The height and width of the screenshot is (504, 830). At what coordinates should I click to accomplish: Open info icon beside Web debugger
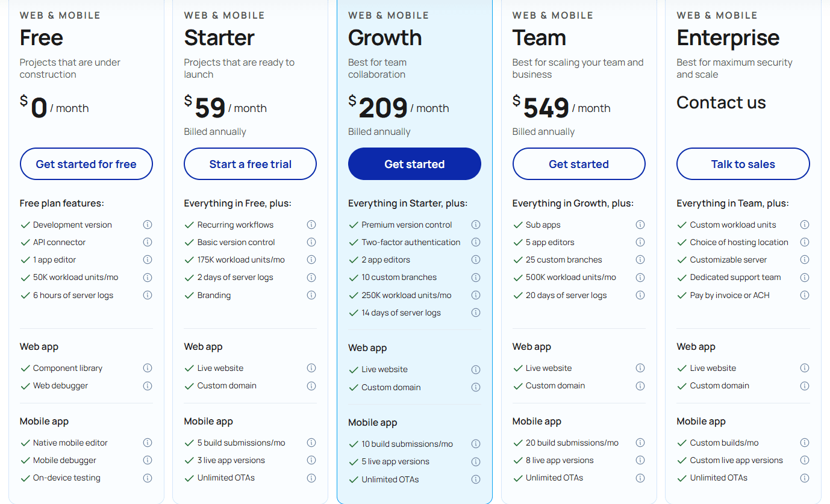pos(148,385)
